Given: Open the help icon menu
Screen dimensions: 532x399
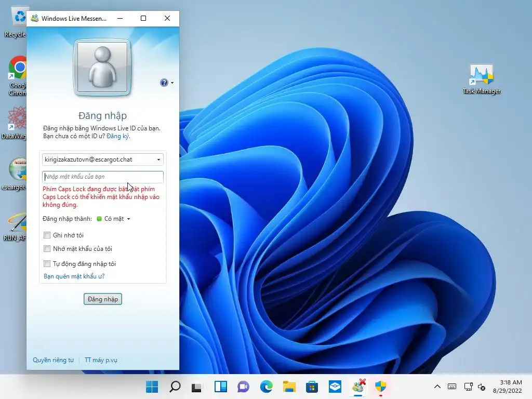Looking at the screenshot, I should point(164,83).
